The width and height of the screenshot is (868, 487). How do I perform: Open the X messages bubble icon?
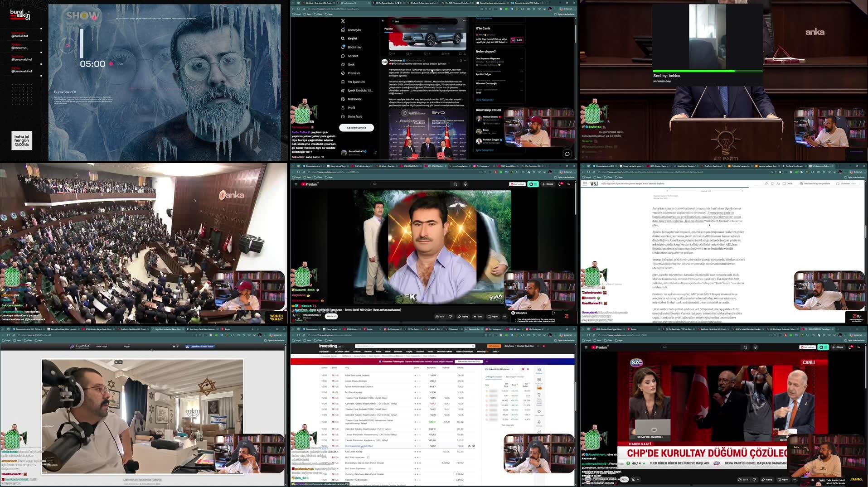click(567, 154)
